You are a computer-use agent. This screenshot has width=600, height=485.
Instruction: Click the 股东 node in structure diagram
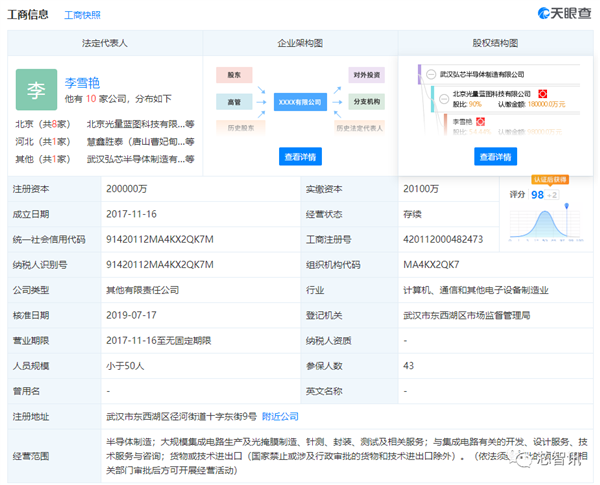[x=232, y=75]
